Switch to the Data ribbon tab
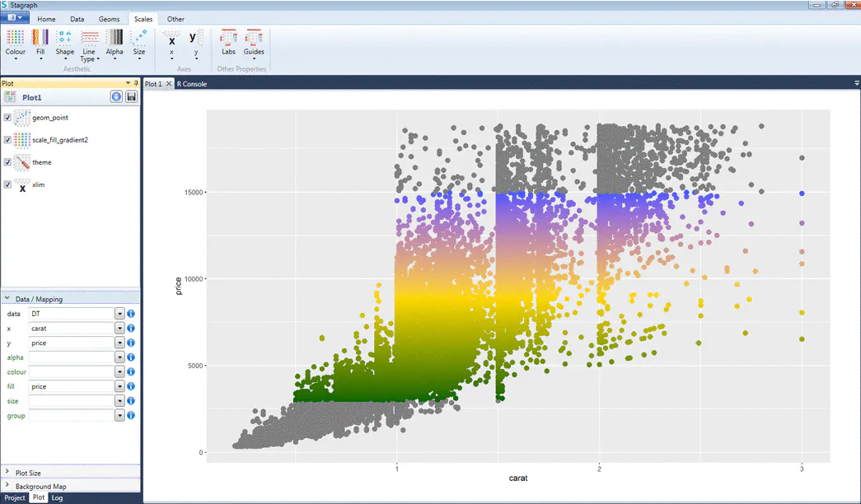Viewport: 861px width, 504px height. click(77, 19)
